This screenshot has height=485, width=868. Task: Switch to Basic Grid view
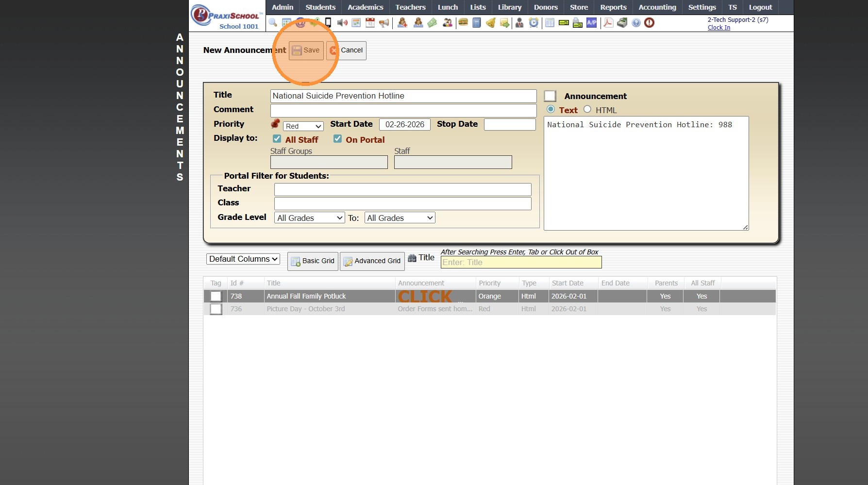tap(313, 261)
